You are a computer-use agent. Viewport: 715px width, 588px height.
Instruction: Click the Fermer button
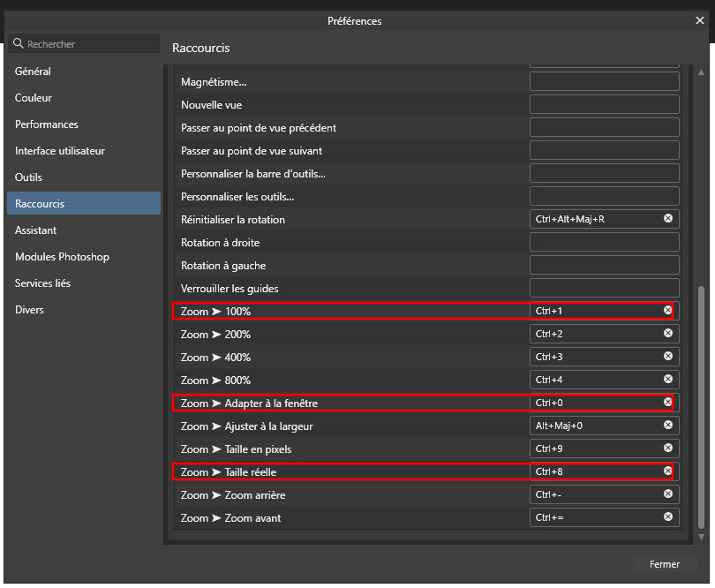(665, 563)
